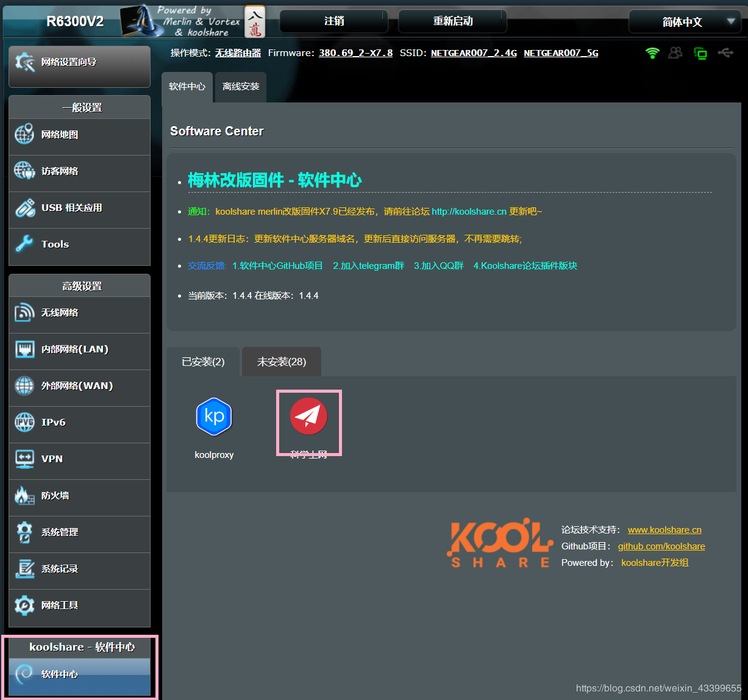Switch to the 未安装(28) tab
This screenshot has height=700, width=748.
click(x=281, y=362)
